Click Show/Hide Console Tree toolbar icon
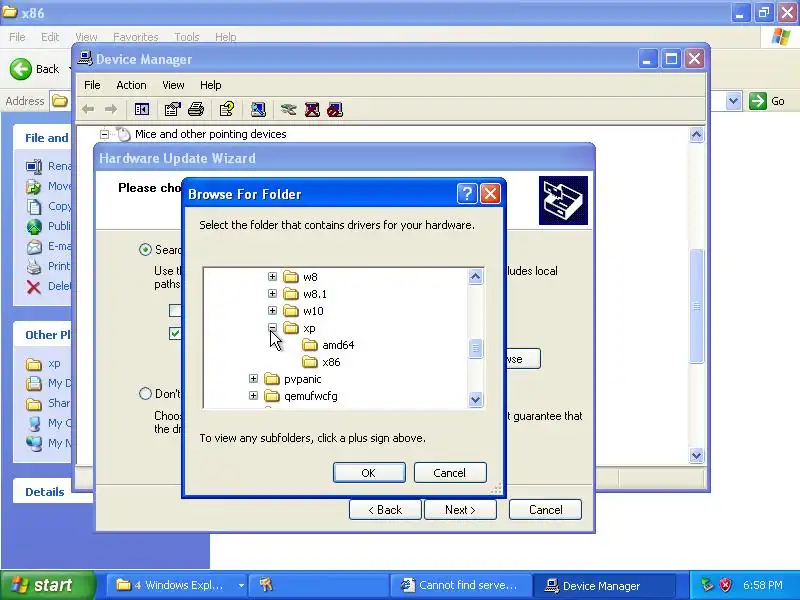The image size is (800, 600). [141, 109]
